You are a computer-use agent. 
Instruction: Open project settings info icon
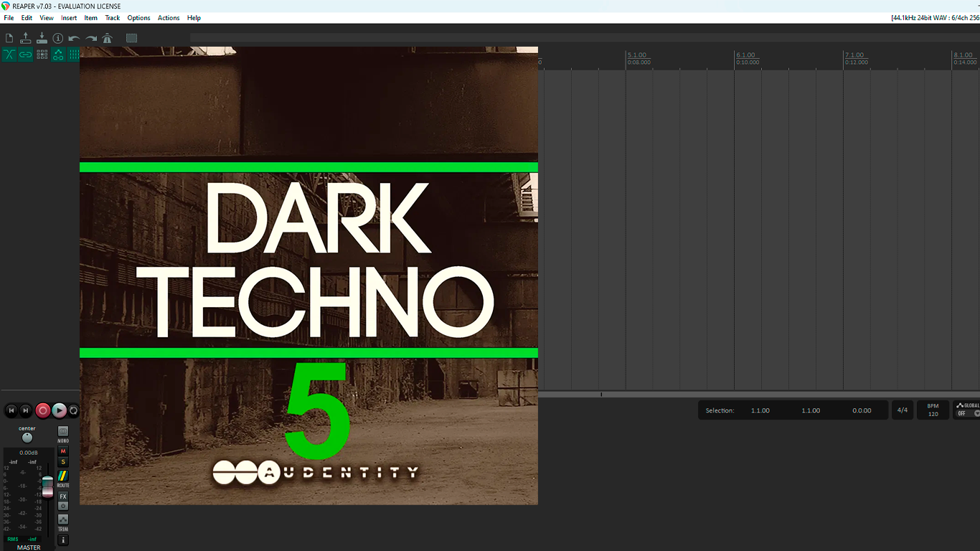tap(58, 38)
